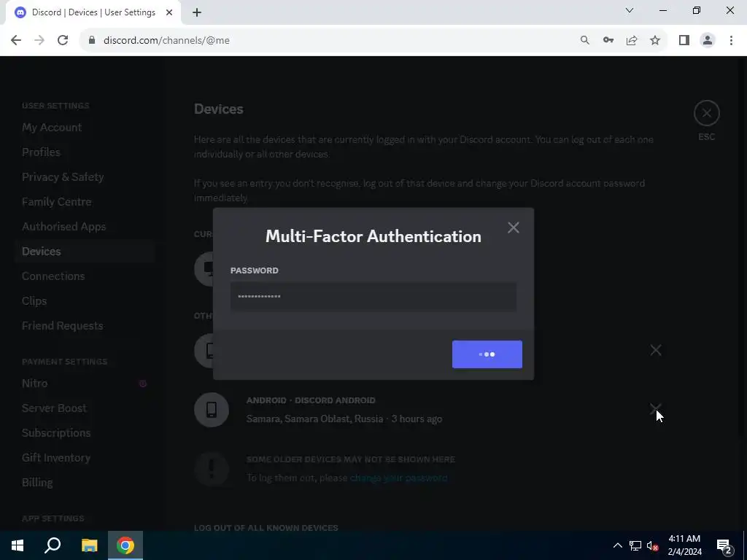Close the Discord Devices tab
Image resolution: width=747 pixels, height=560 pixels.
point(169,12)
